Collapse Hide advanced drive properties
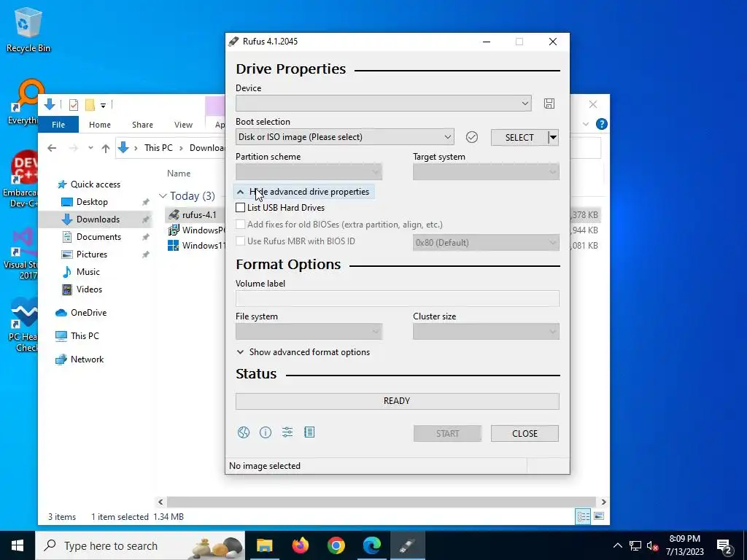 coord(303,192)
